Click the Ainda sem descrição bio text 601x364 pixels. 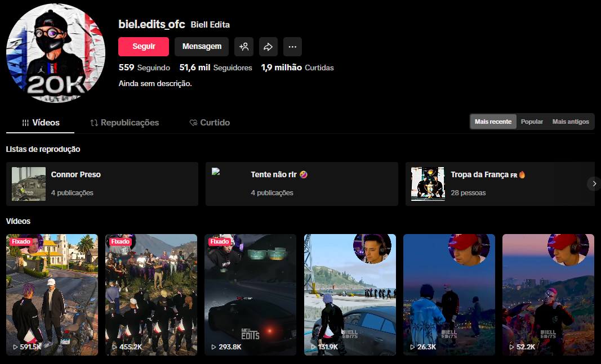point(155,83)
